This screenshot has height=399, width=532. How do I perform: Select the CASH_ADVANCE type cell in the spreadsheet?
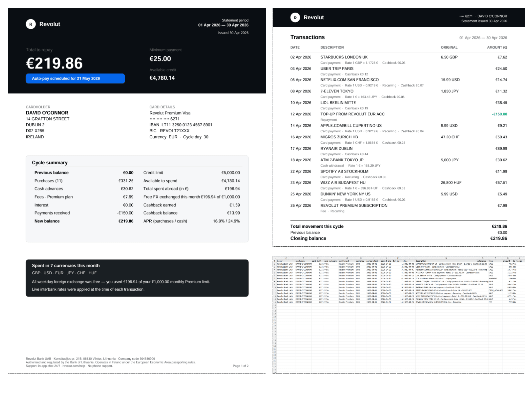click(x=495, y=290)
